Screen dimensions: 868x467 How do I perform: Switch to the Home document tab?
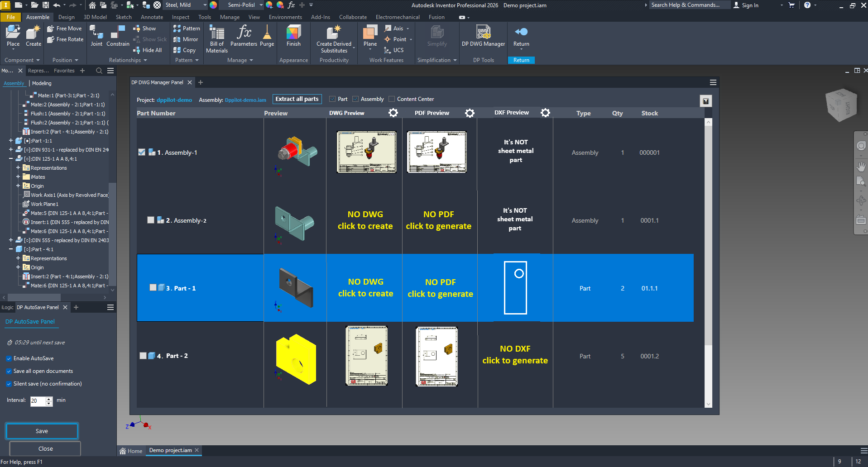[x=131, y=451]
